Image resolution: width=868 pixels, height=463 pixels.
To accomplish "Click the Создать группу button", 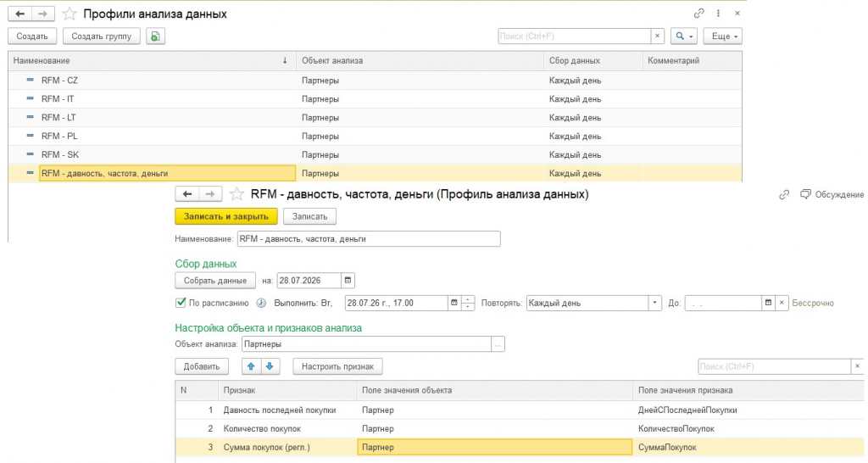I will pos(102,36).
